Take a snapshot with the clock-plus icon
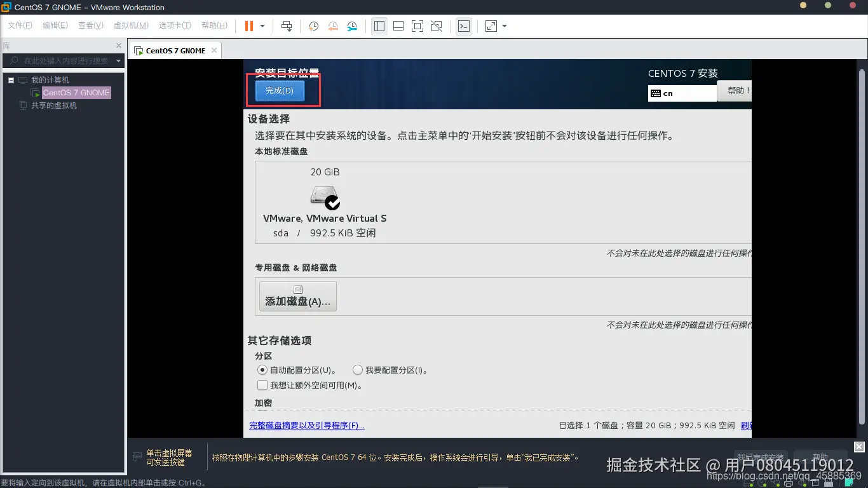This screenshot has height=488, width=868. (x=313, y=26)
